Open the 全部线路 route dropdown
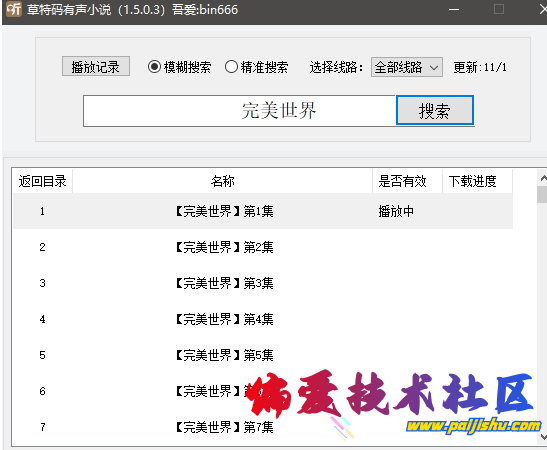This screenshot has height=450, width=547. click(x=407, y=67)
